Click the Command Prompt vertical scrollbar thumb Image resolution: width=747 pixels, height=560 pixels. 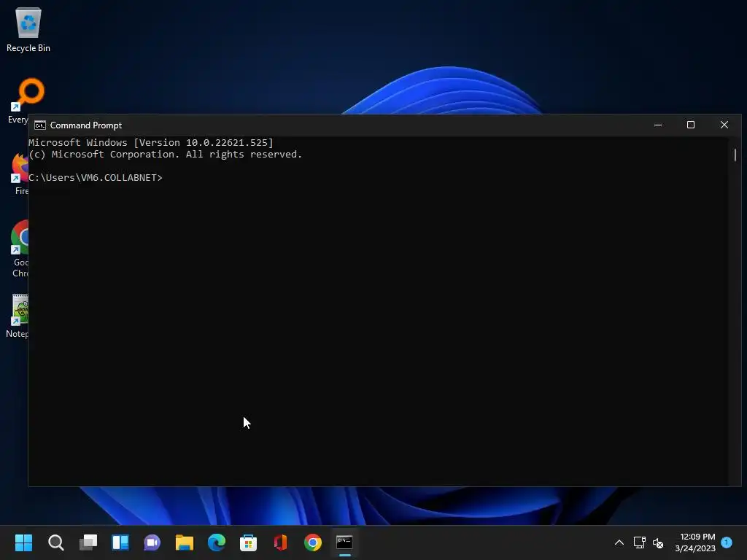(x=735, y=155)
